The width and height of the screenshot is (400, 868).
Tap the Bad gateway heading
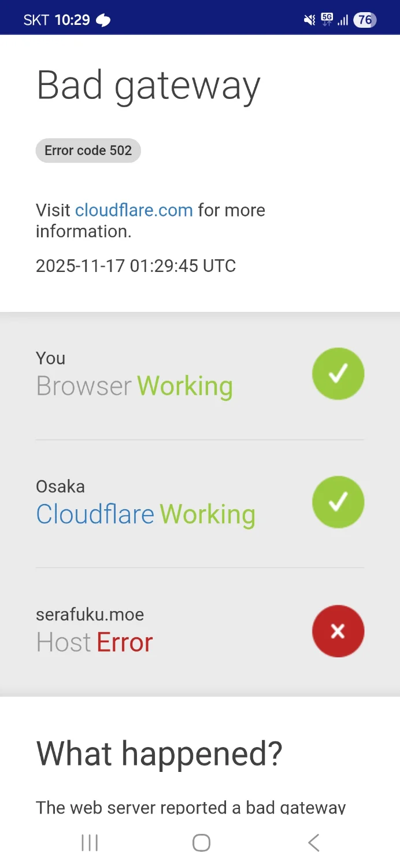pos(149,86)
